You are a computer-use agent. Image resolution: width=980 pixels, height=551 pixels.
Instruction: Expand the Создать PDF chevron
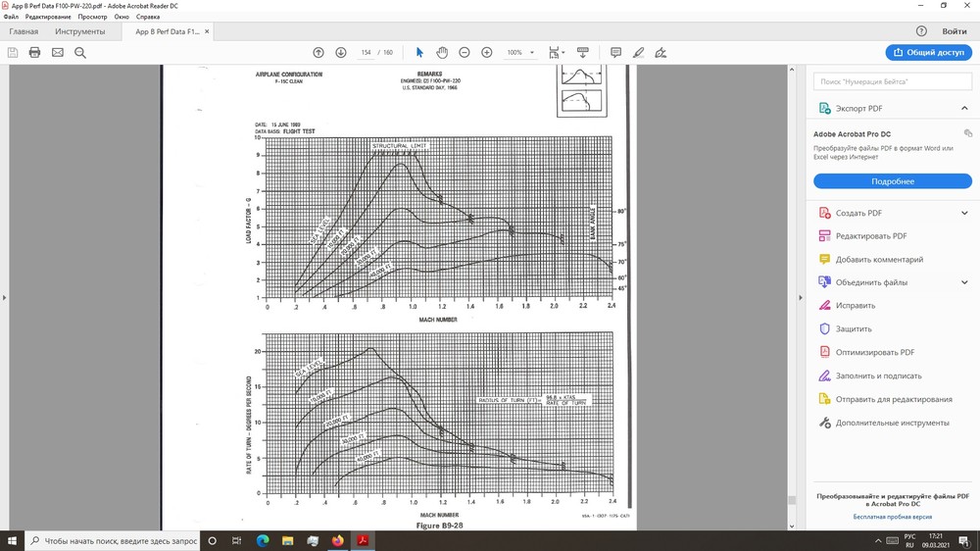(964, 213)
